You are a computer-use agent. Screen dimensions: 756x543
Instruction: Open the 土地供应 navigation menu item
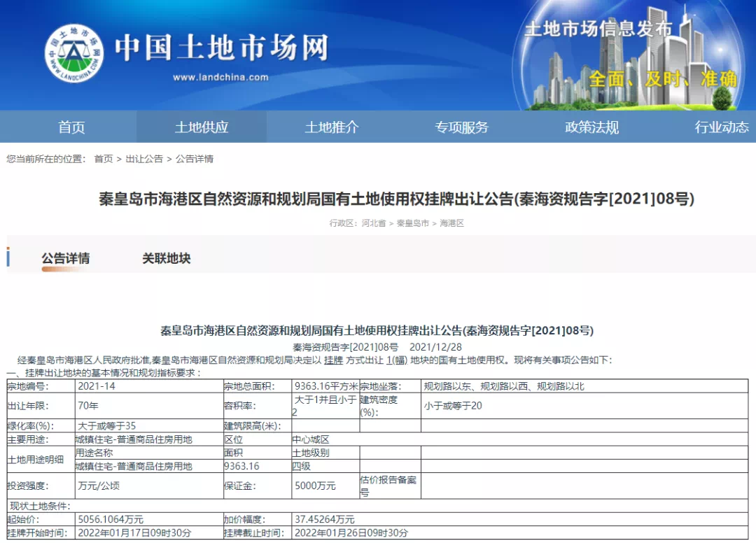(202, 127)
